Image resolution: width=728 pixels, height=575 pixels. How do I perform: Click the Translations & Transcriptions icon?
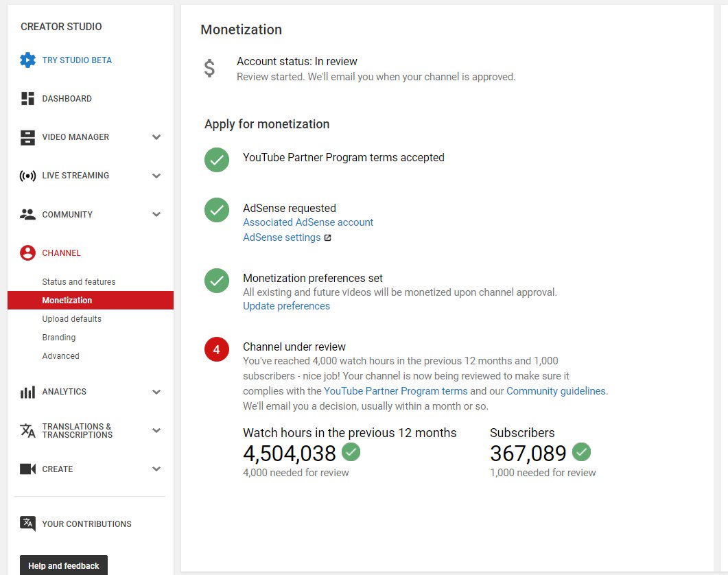[28, 430]
